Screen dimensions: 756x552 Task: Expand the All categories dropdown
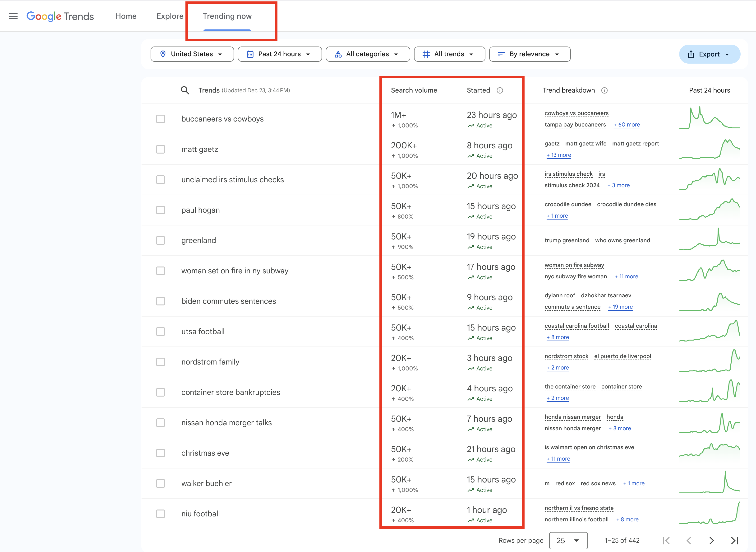click(x=368, y=54)
